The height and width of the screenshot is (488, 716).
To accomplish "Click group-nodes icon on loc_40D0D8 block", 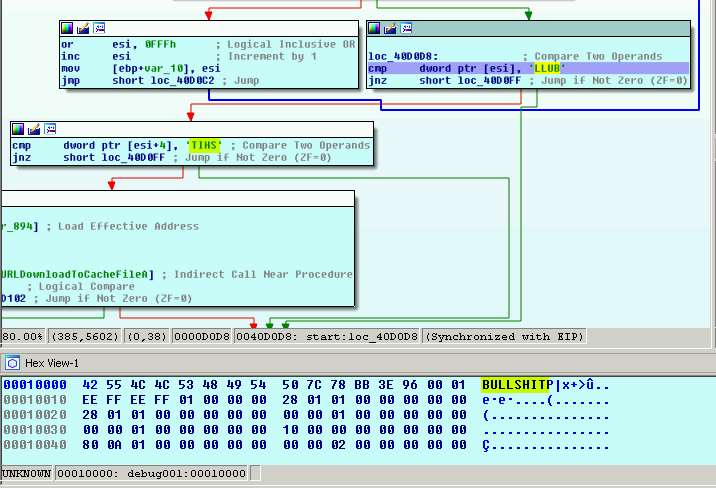I will [406, 28].
